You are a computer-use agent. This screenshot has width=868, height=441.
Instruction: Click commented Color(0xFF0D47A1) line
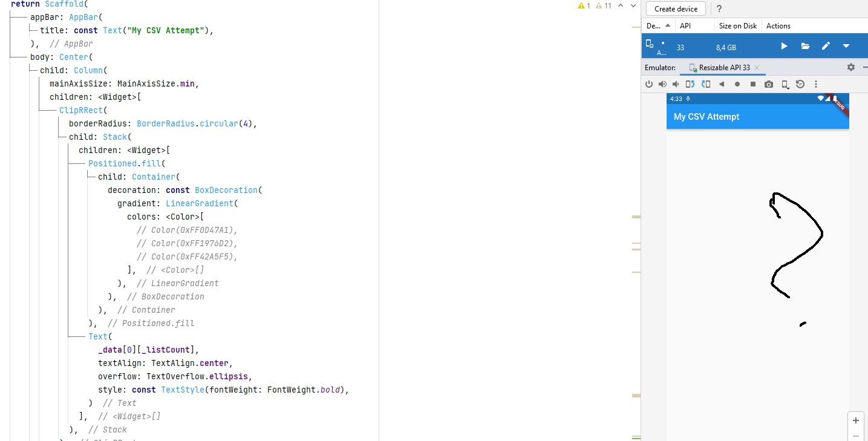click(188, 230)
